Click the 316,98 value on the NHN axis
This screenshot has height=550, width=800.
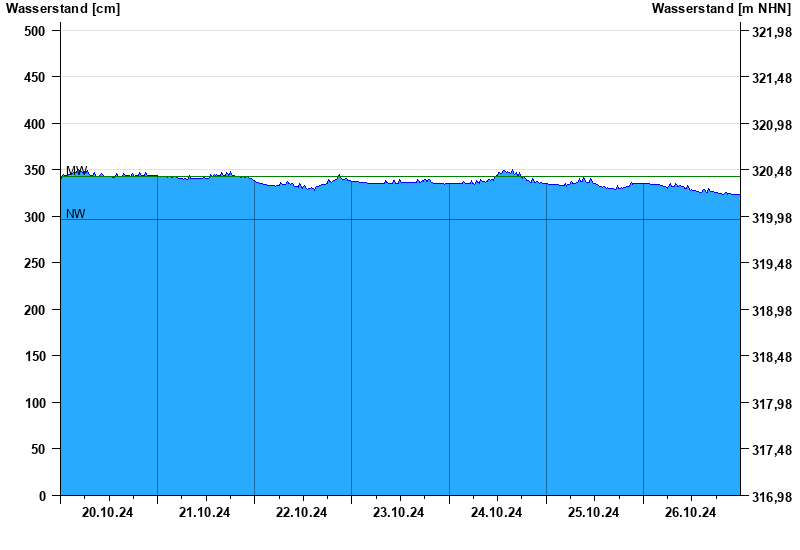(770, 497)
